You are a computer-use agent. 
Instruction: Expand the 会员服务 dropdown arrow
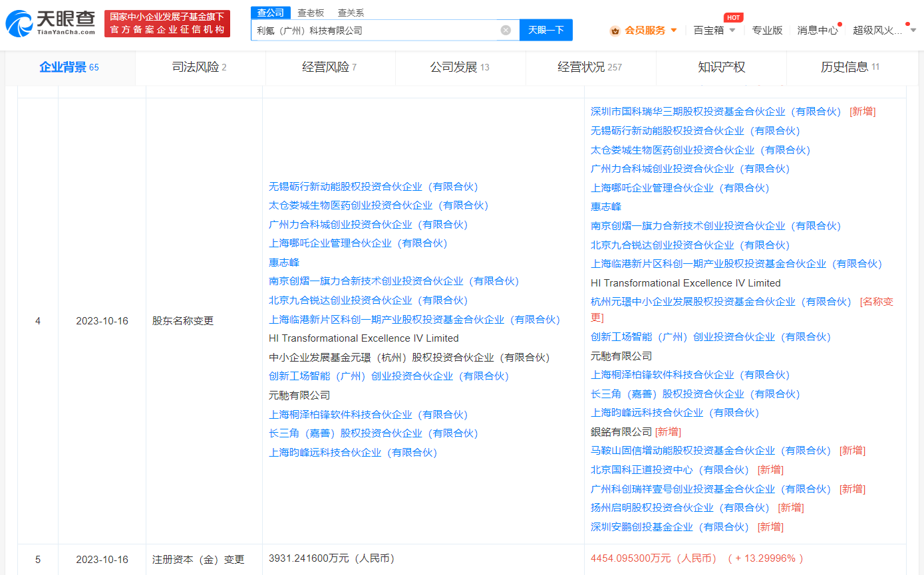click(x=674, y=31)
